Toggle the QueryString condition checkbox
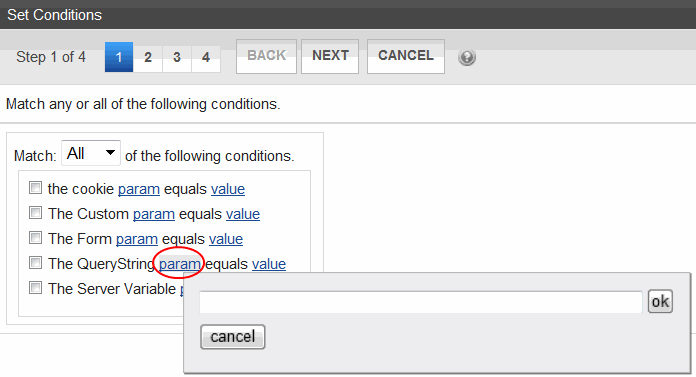The height and width of the screenshot is (377, 696). (x=36, y=262)
